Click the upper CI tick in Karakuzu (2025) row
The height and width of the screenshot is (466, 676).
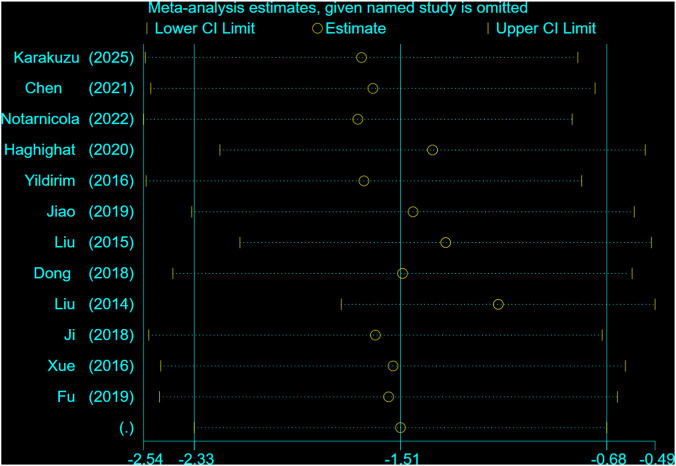[x=578, y=57]
